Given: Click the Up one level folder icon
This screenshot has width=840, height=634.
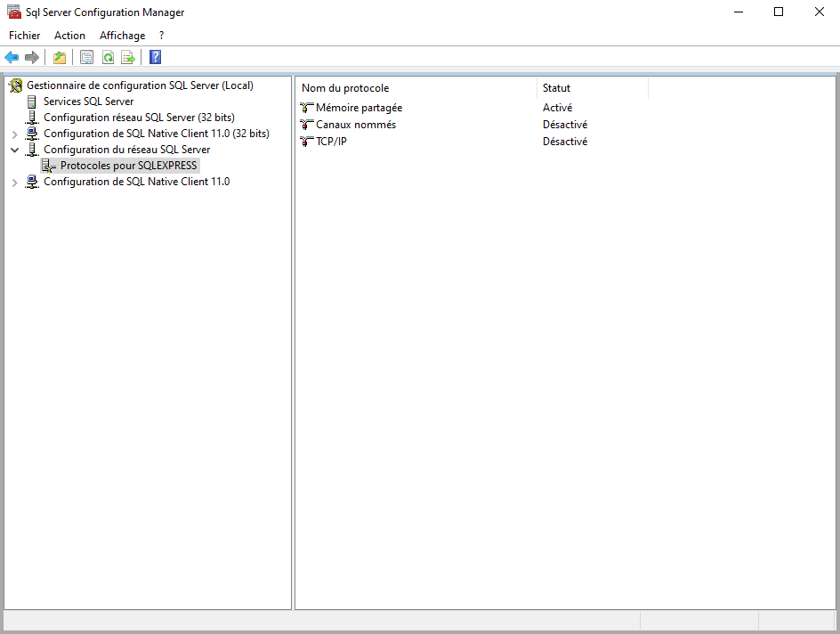Looking at the screenshot, I should click(x=60, y=58).
